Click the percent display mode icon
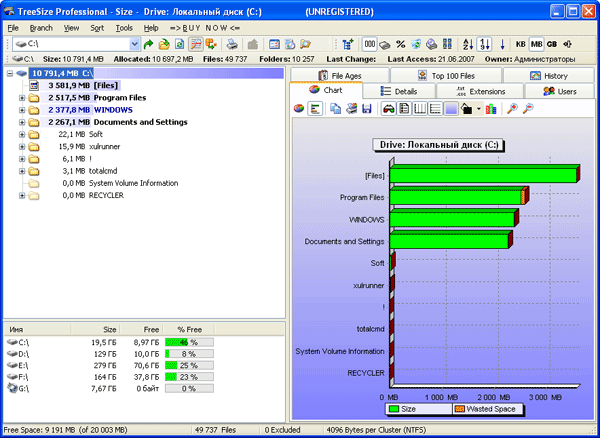600x438 pixels. (x=400, y=44)
